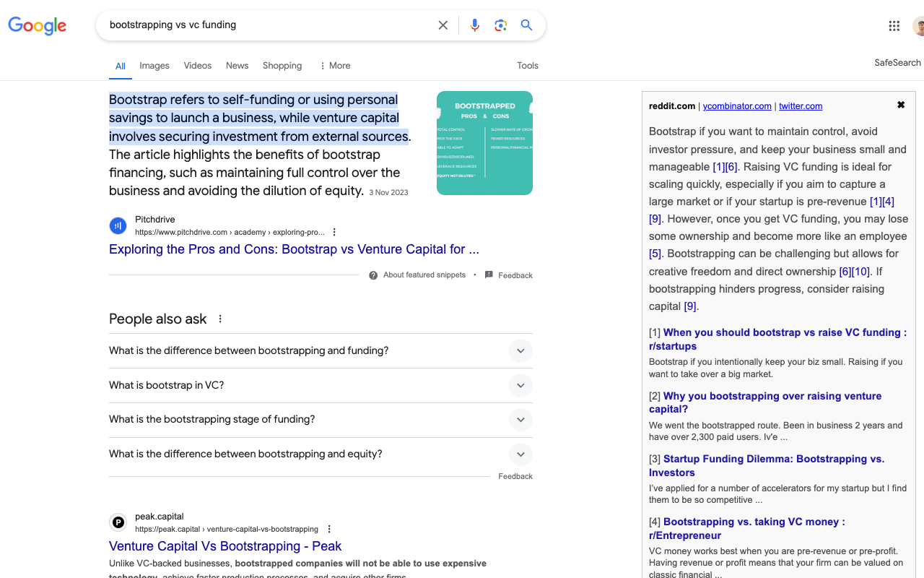Visit the ycombinator.com source link
Viewport: 924px width, 578px height.
coord(737,105)
